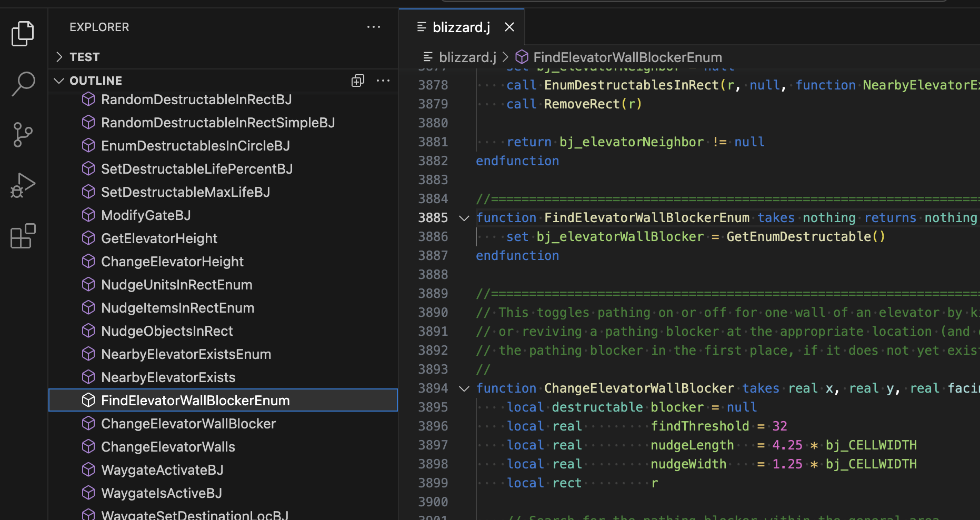980x520 pixels.
Task: Click blizzard.j in the breadcrumb bar
Action: 467,57
